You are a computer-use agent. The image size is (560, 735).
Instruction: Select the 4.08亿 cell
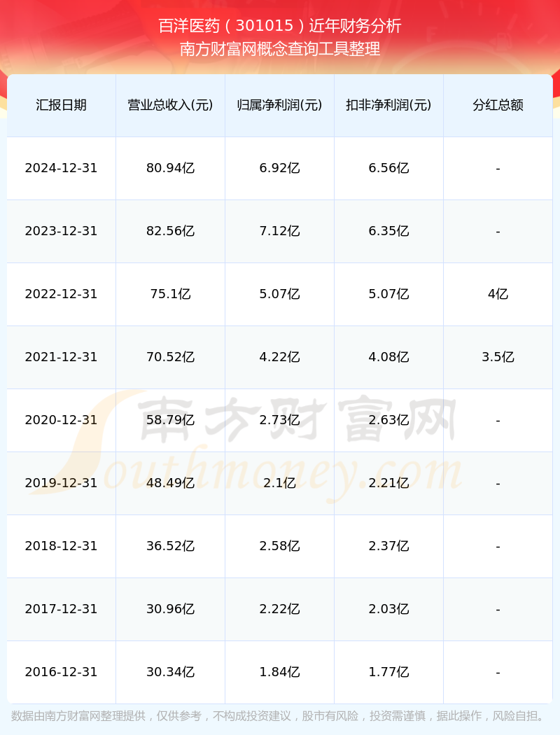389,358
